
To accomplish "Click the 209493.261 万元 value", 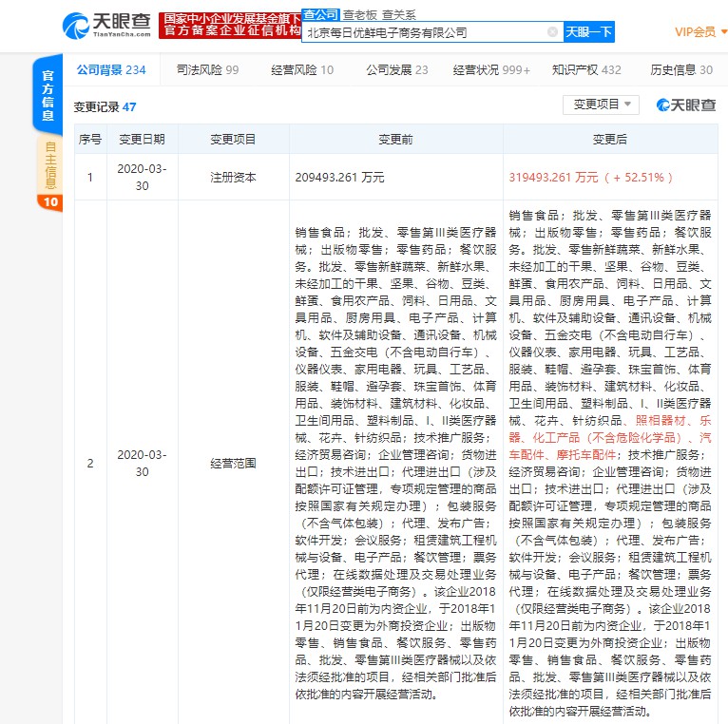I will point(339,178).
